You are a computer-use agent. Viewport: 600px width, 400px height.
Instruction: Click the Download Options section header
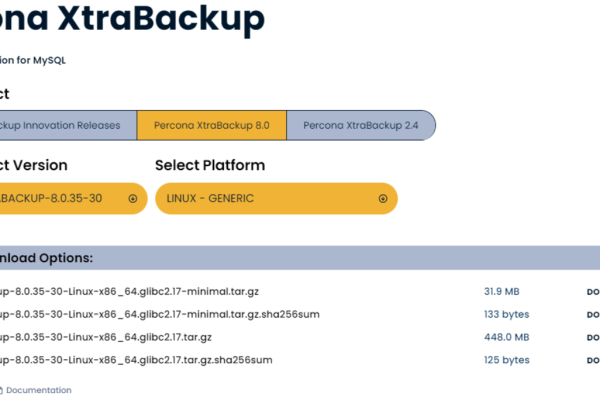pyautogui.click(x=50, y=258)
